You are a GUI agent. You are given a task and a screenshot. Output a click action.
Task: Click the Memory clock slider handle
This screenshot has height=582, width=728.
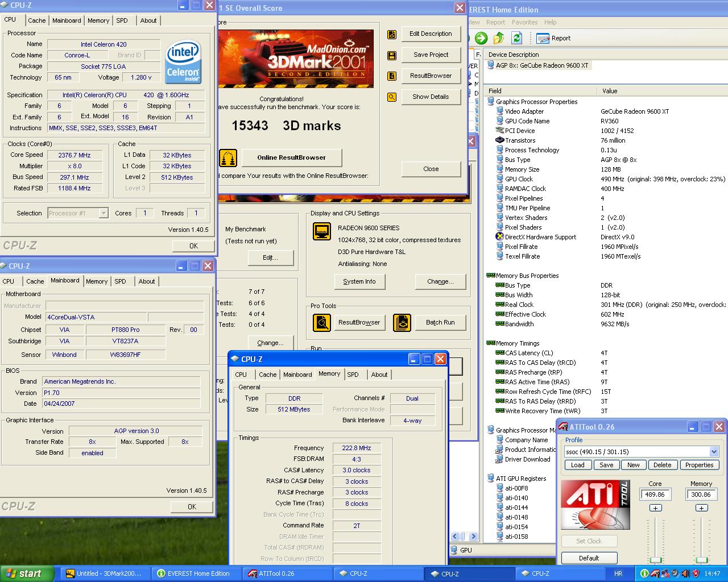(x=701, y=560)
